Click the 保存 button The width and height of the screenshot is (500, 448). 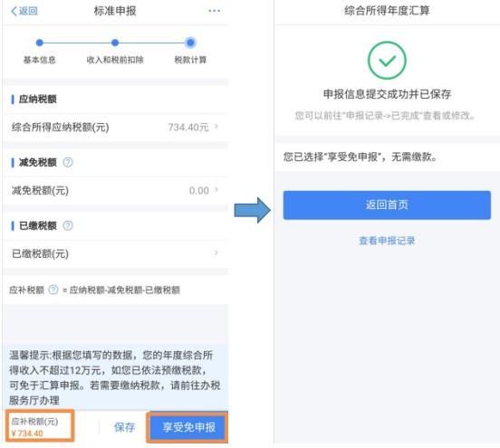(124, 427)
